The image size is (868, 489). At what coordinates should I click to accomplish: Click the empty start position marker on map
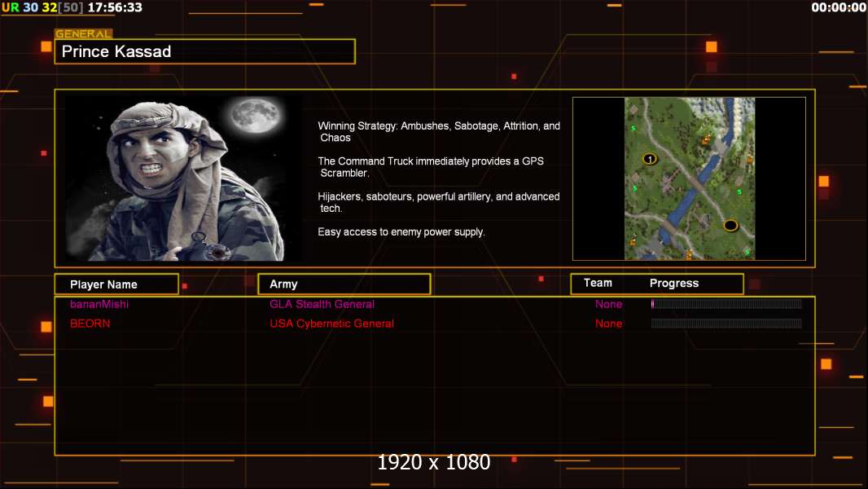pos(730,226)
